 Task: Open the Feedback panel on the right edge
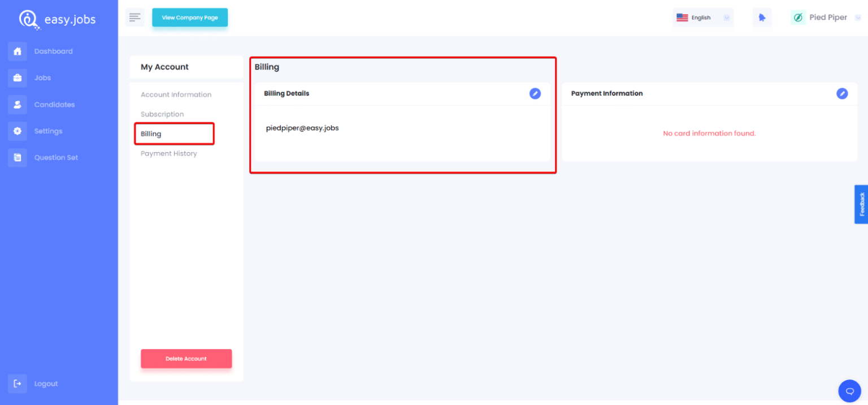[x=861, y=204]
